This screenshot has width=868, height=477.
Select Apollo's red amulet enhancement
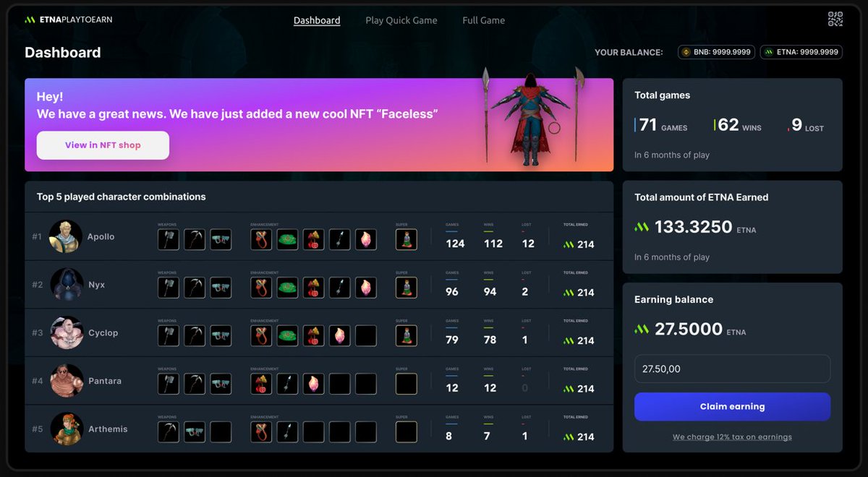click(261, 239)
